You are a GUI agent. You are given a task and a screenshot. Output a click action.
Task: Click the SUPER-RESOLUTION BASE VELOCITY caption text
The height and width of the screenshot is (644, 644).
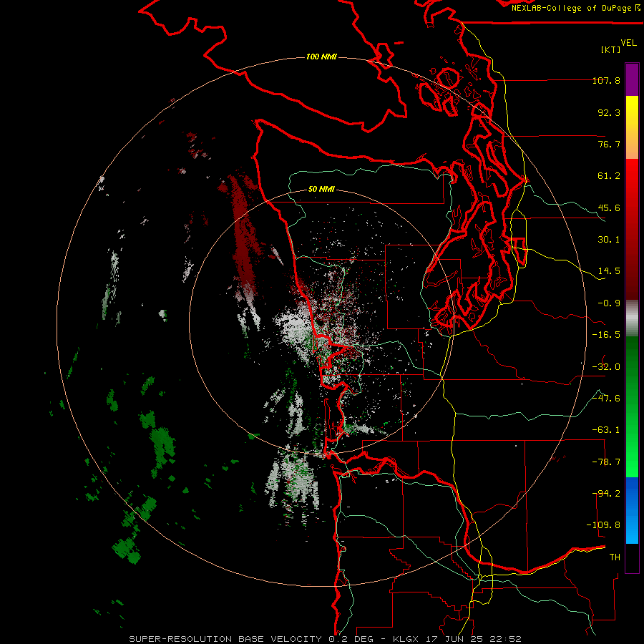(x=225, y=639)
